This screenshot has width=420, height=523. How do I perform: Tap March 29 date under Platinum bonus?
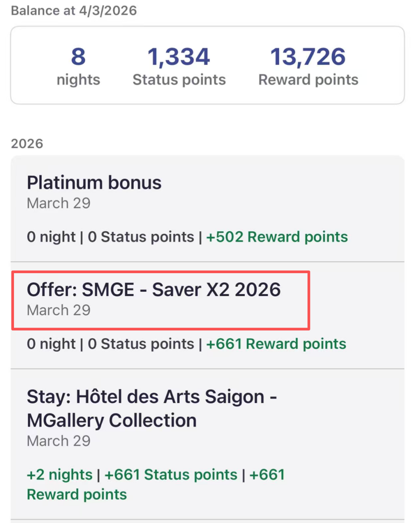pos(59,203)
